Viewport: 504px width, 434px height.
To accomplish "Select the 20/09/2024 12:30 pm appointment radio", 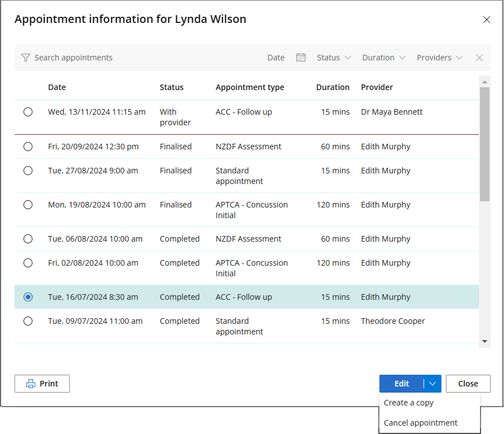I will pyautogui.click(x=28, y=147).
